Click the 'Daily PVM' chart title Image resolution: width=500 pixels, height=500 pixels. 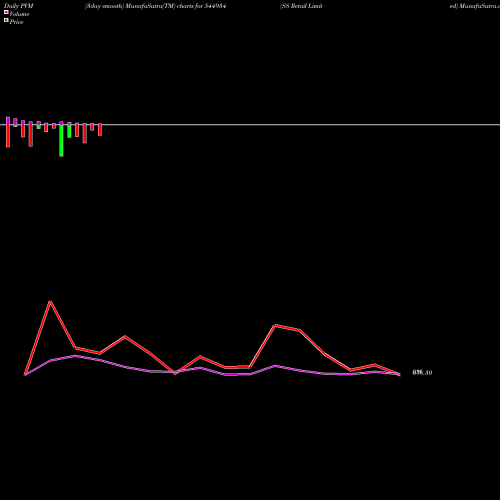(19, 6)
